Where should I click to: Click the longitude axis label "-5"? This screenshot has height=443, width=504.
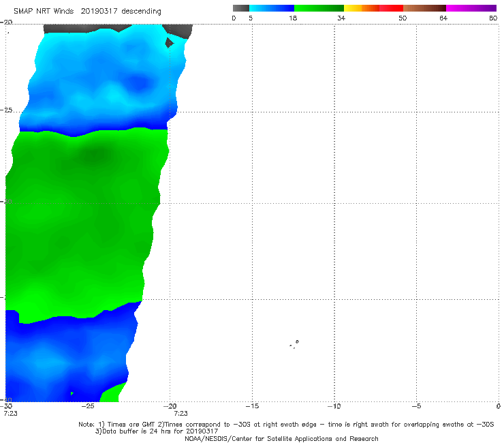coord(416,406)
